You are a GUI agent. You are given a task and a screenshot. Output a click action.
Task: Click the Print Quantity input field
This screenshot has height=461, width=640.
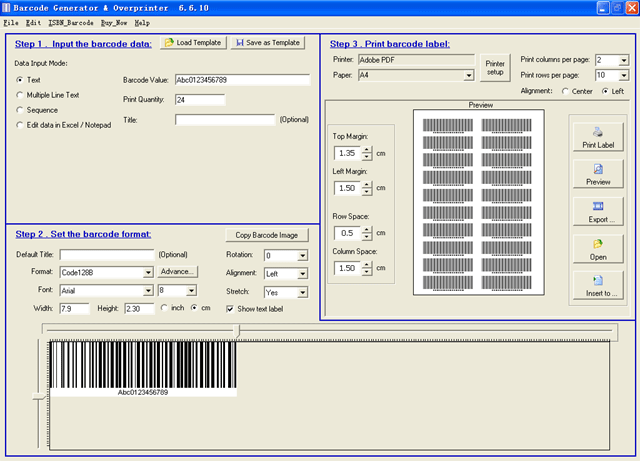pos(200,100)
